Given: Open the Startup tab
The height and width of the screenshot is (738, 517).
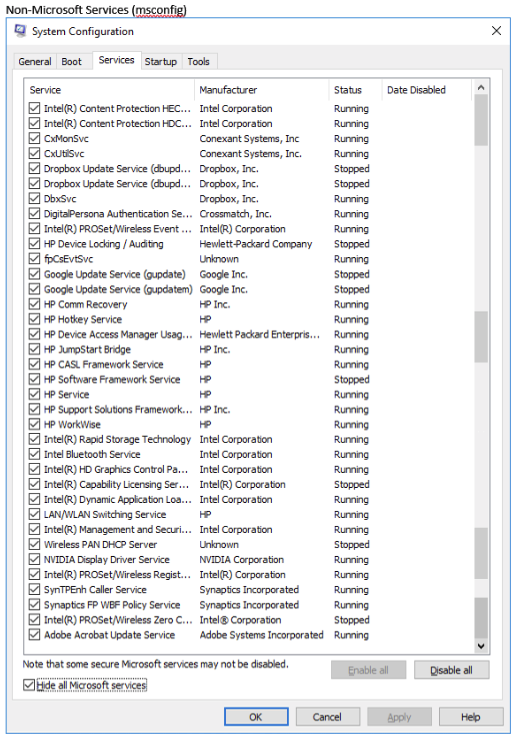Looking at the screenshot, I should tap(161, 62).
